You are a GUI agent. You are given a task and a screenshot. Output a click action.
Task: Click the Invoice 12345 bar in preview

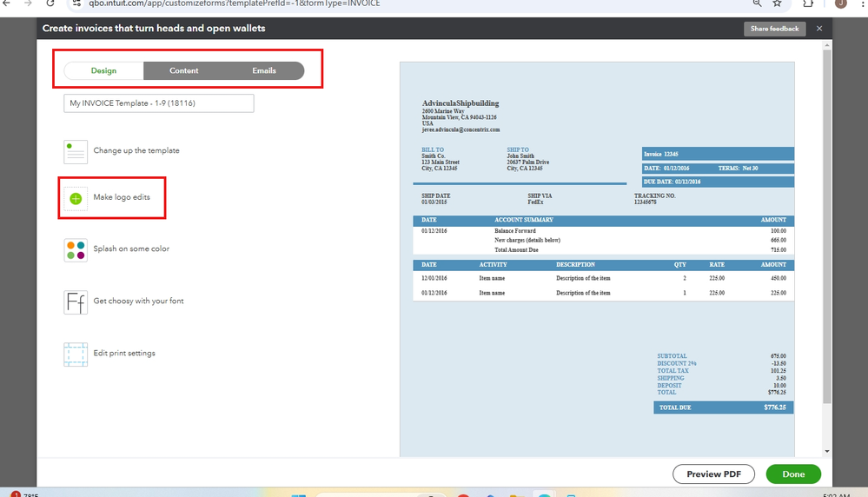tap(718, 154)
